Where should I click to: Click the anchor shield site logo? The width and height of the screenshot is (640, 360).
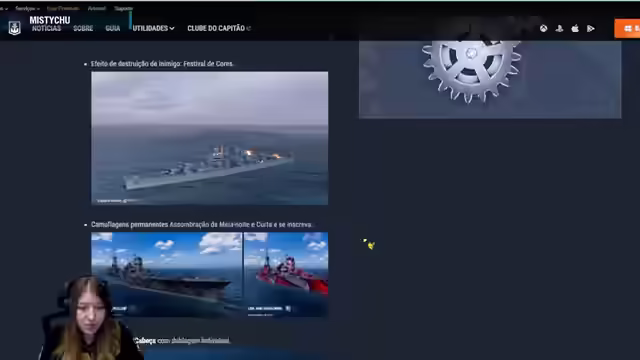(x=15, y=28)
